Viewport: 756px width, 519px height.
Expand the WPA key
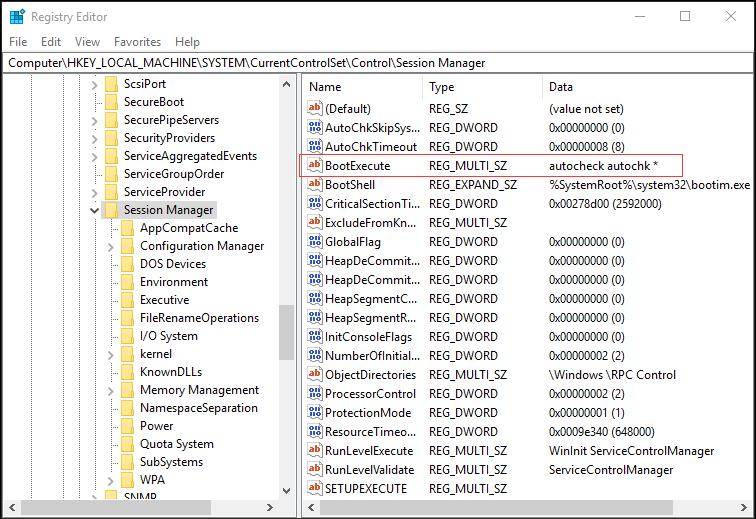click(x=111, y=481)
